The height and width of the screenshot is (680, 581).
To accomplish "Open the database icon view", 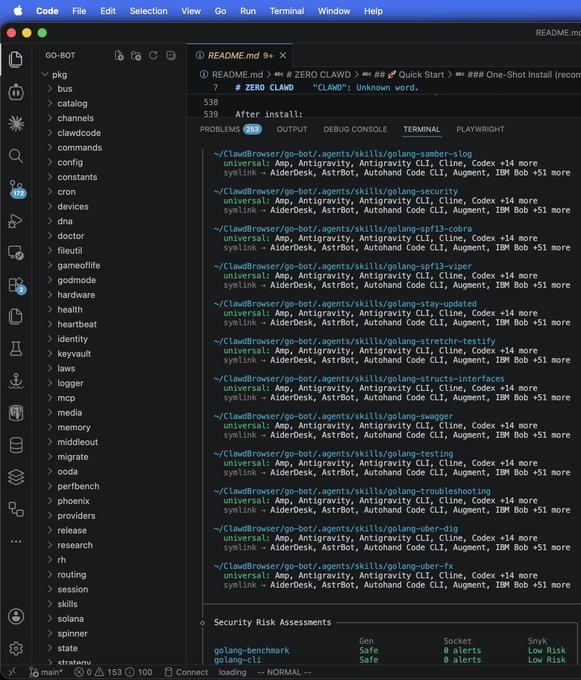I will click(x=16, y=445).
